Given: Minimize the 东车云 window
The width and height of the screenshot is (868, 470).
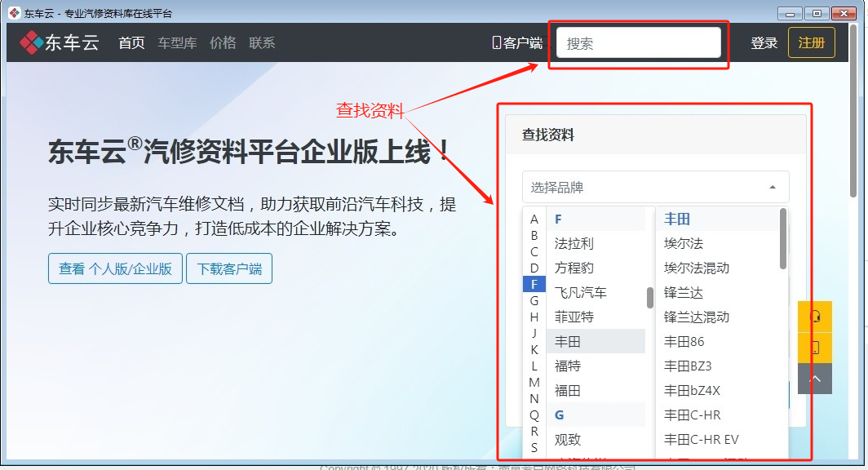Looking at the screenshot, I should [790, 13].
